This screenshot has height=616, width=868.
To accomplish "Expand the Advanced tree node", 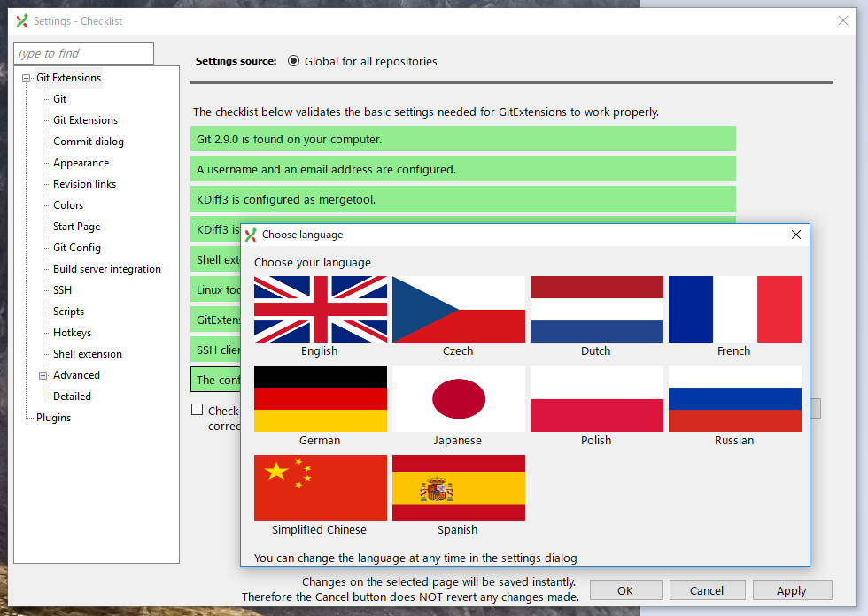I will [43, 375].
